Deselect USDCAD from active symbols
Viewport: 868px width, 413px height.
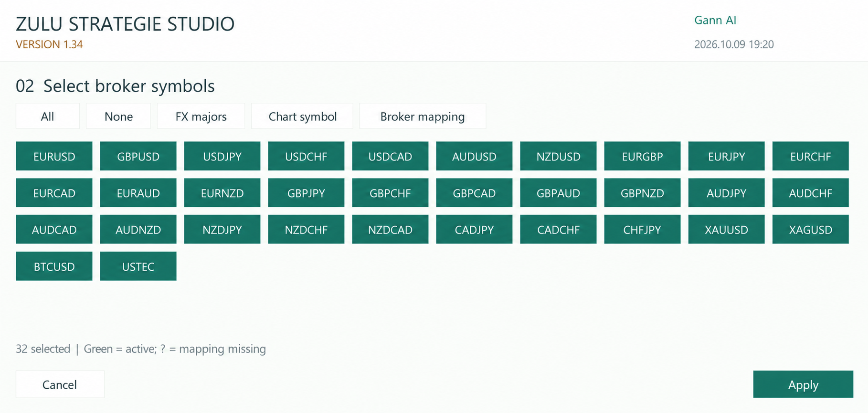click(x=390, y=156)
